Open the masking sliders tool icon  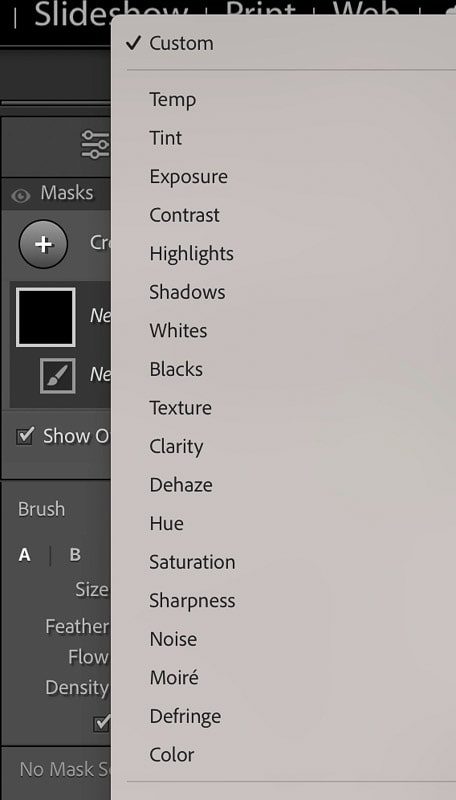tap(96, 144)
